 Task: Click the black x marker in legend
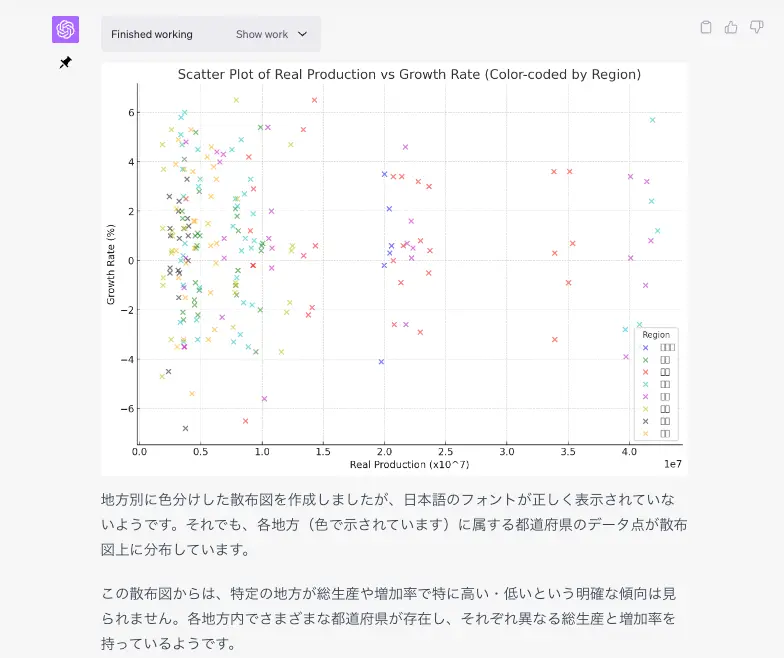pyautogui.click(x=646, y=421)
